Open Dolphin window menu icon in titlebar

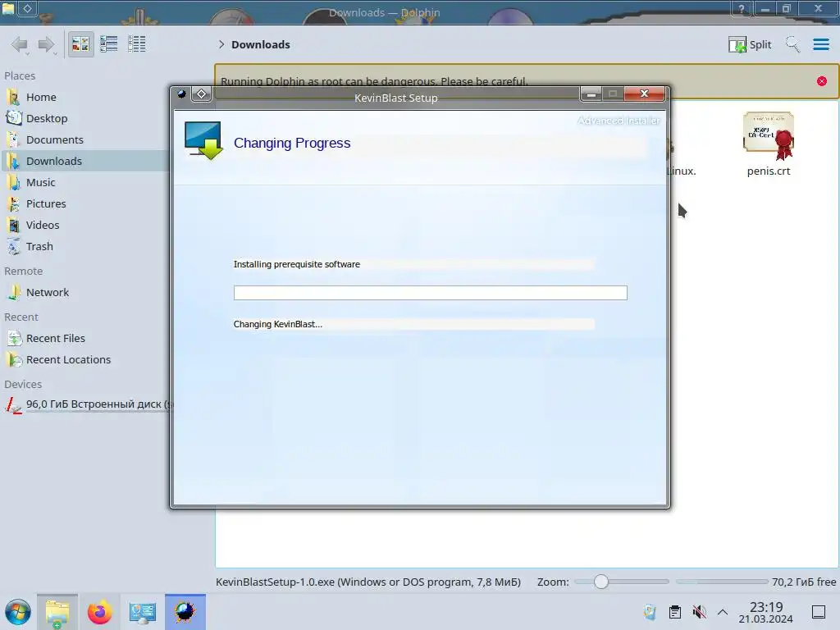(8, 8)
